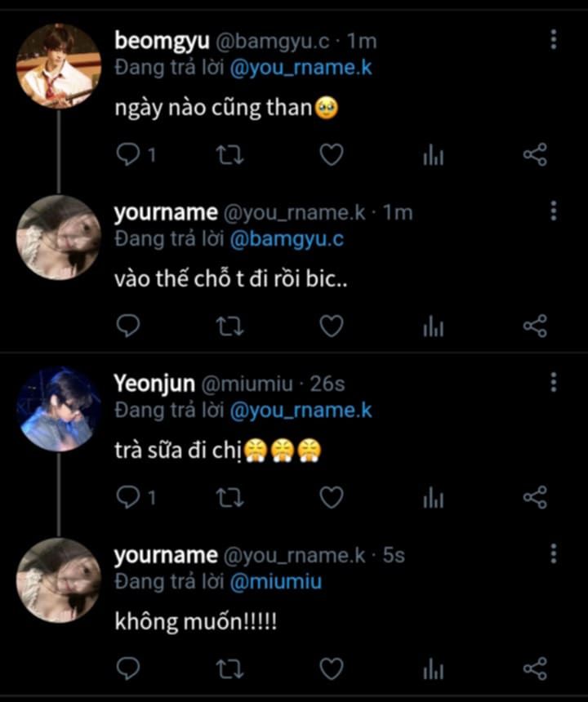Like Yeonjun's 'trà sữa đi chị' tweet
This screenshot has width=588, height=702.
331,497
